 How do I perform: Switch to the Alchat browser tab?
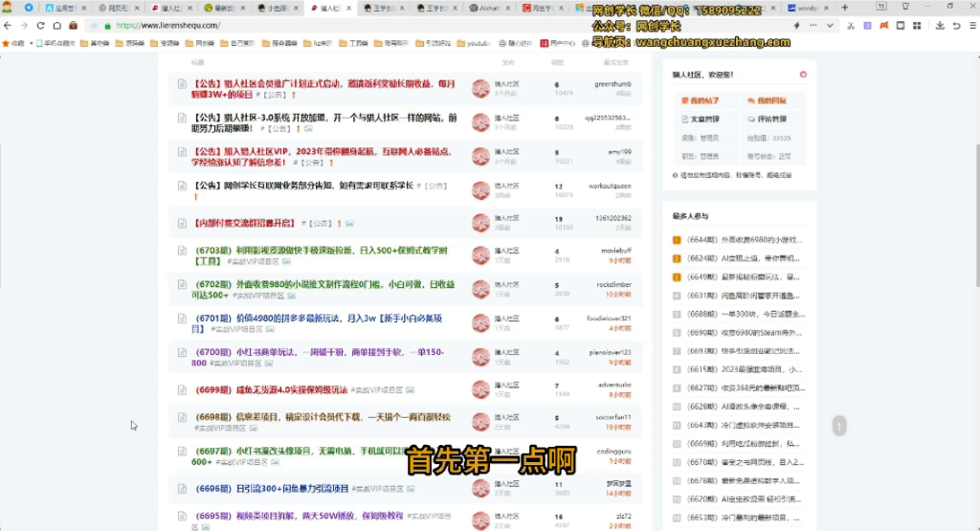click(x=490, y=8)
